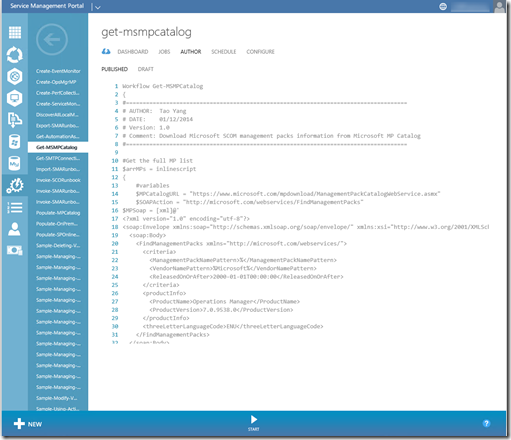Click the MySQL database sidebar icon
This screenshot has width=511, height=440.
(14, 163)
